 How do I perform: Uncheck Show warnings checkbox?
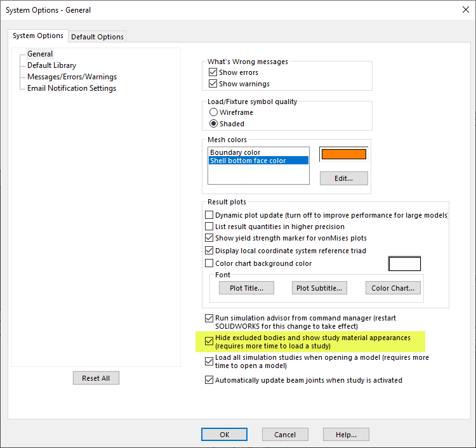213,84
